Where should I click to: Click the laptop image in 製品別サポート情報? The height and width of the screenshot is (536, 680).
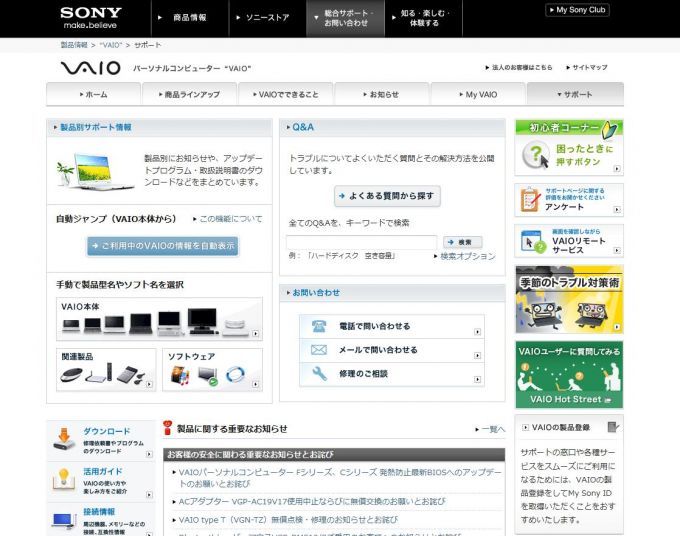95,170
